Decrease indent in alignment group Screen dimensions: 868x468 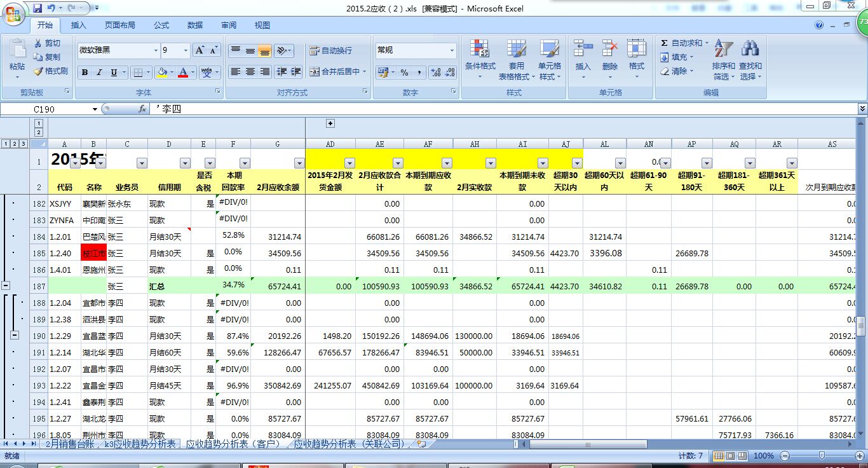tap(281, 72)
